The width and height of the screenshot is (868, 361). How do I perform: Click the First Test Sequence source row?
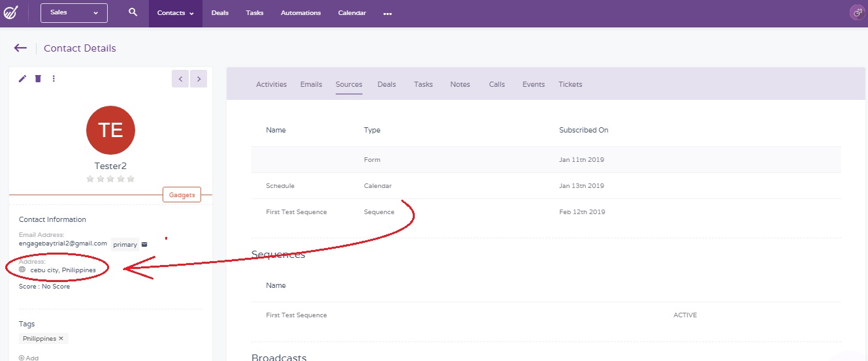pos(297,212)
